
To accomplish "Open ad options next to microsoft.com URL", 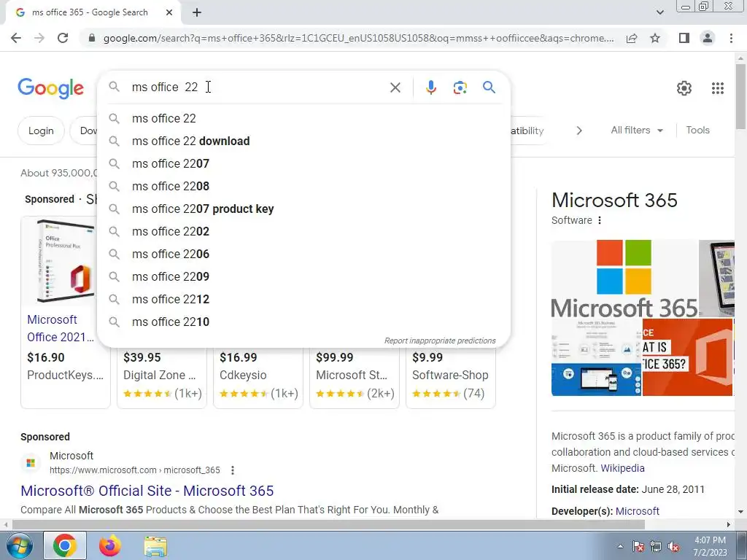I will [233, 470].
